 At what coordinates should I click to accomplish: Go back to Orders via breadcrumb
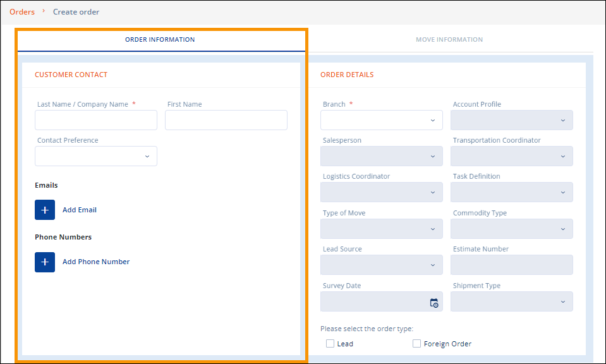[22, 12]
